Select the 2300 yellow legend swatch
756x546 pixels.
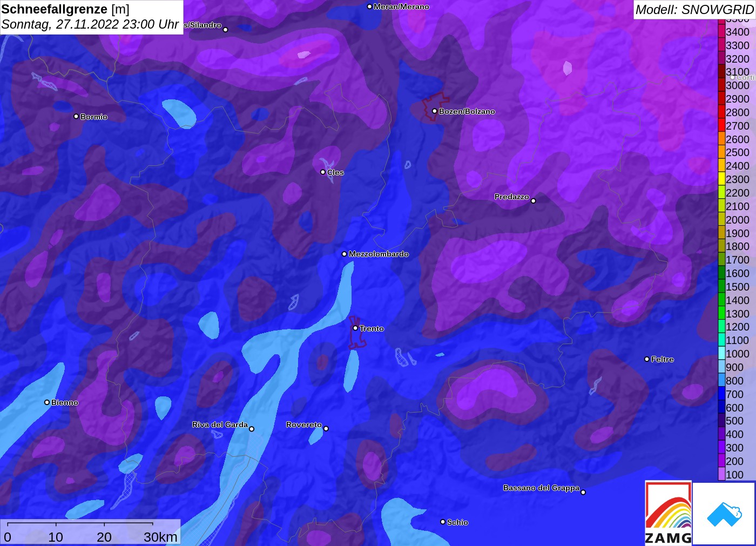coord(721,179)
